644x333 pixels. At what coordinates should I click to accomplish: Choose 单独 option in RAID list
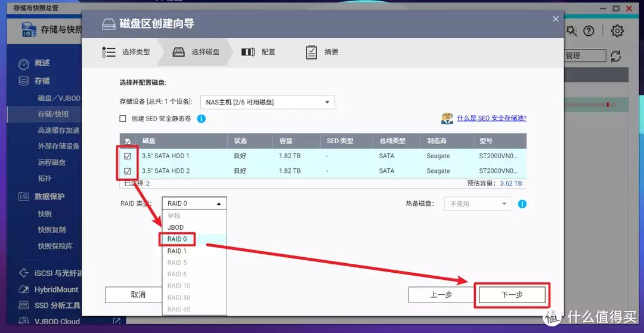194,216
